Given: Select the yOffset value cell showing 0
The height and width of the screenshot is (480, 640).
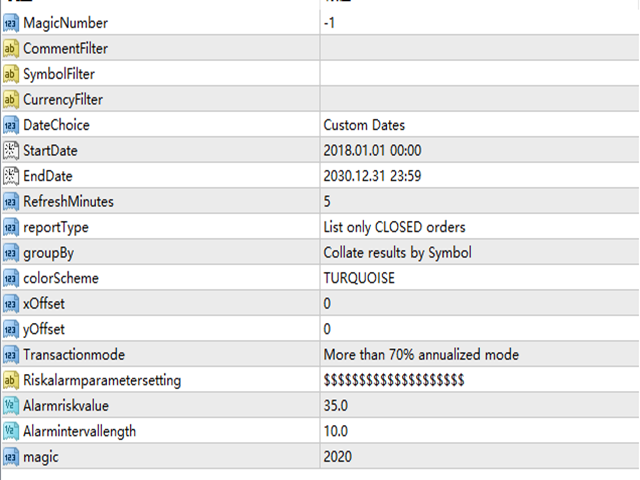Looking at the screenshot, I should (x=480, y=329).
